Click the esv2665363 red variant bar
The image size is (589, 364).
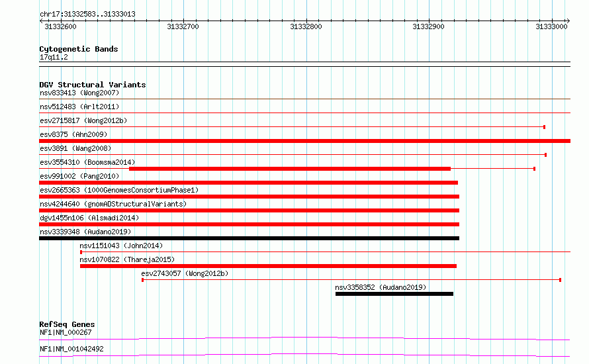pos(249,197)
